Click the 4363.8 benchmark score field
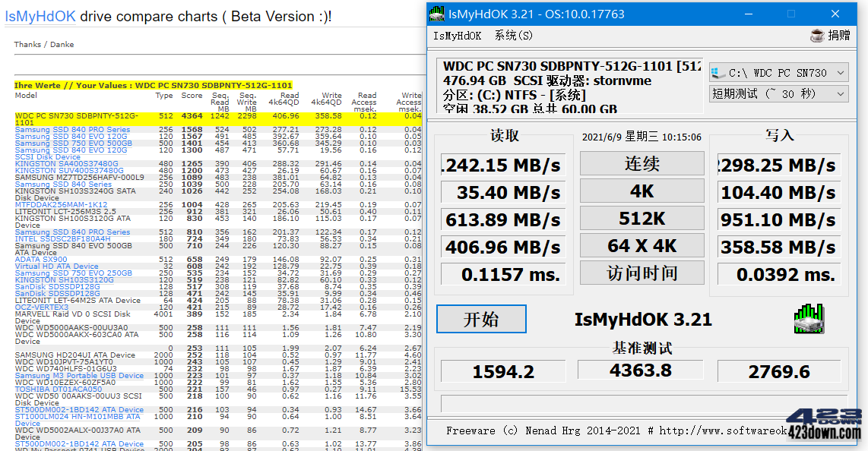 click(641, 370)
